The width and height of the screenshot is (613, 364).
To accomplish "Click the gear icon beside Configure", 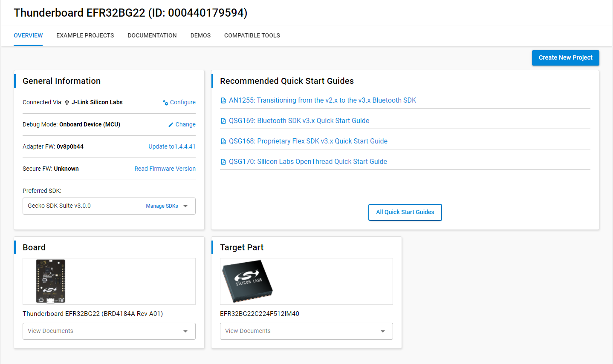I will coord(165,103).
